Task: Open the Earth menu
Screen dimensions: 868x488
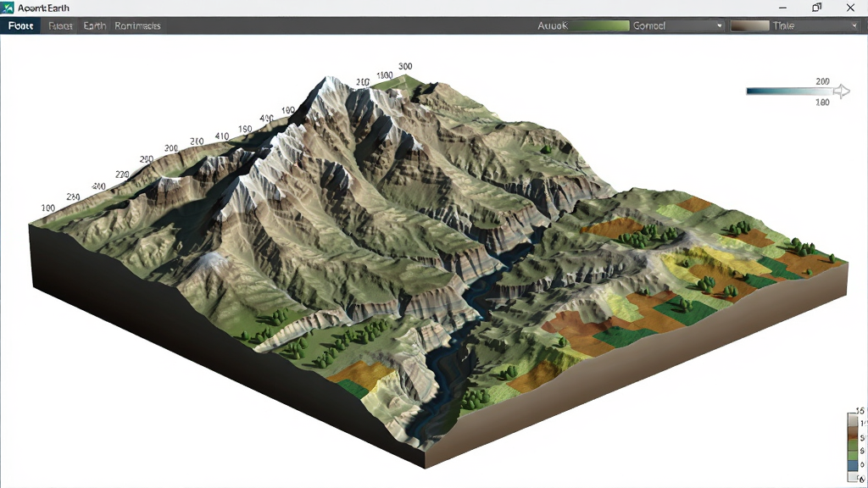Action: click(95, 25)
